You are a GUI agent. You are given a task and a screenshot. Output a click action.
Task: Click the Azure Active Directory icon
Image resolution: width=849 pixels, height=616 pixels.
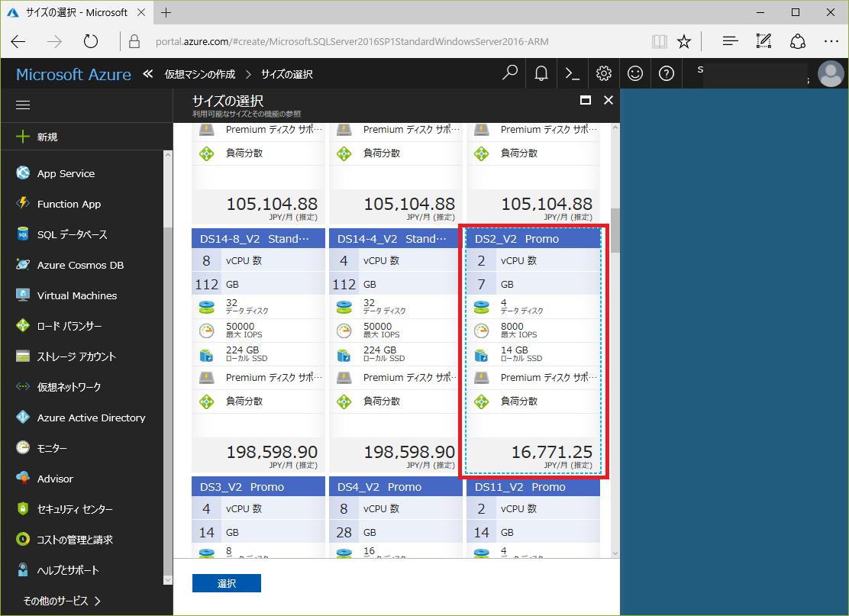point(23,418)
